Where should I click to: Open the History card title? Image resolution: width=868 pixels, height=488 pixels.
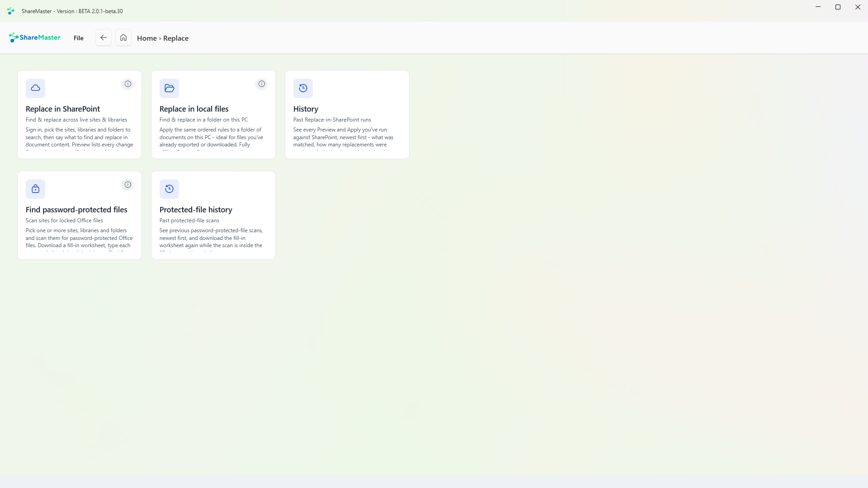pyautogui.click(x=306, y=109)
